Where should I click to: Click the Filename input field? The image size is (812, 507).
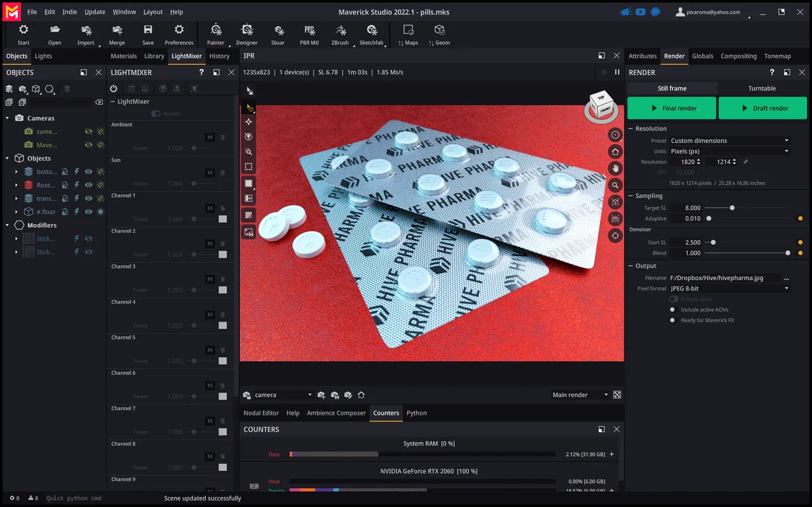coord(725,278)
